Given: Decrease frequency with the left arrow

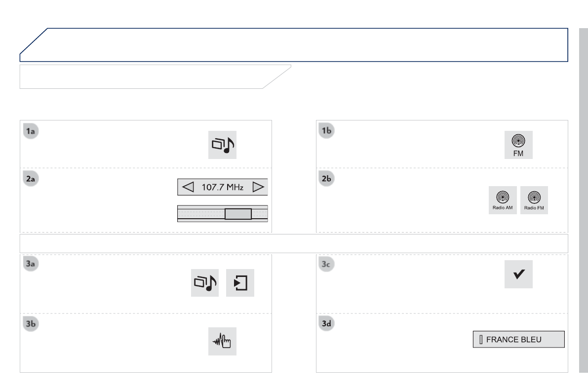Looking at the screenshot, I should pyautogui.click(x=187, y=188).
